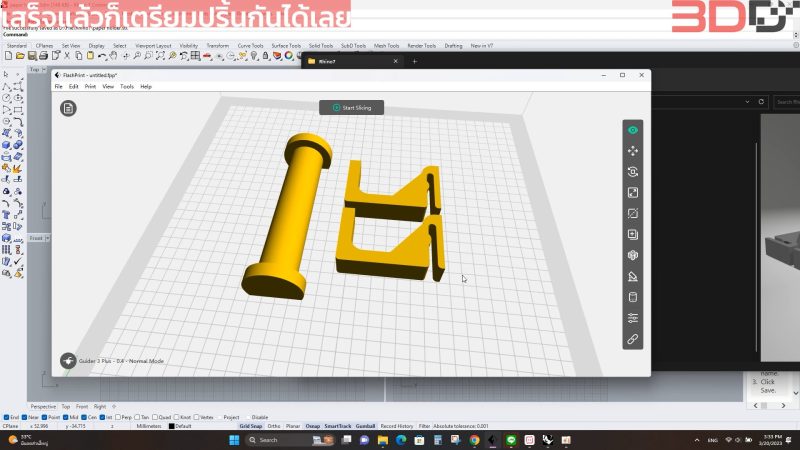Select the Scale tool in FlashPrint sidebar
800x450 pixels.
(x=633, y=193)
